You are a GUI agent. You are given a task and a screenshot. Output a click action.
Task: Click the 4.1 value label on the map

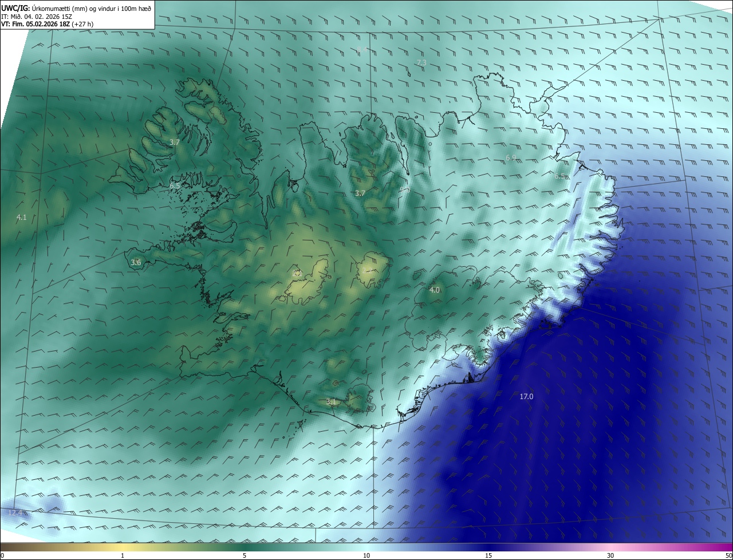pyautogui.click(x=21, y=217)
